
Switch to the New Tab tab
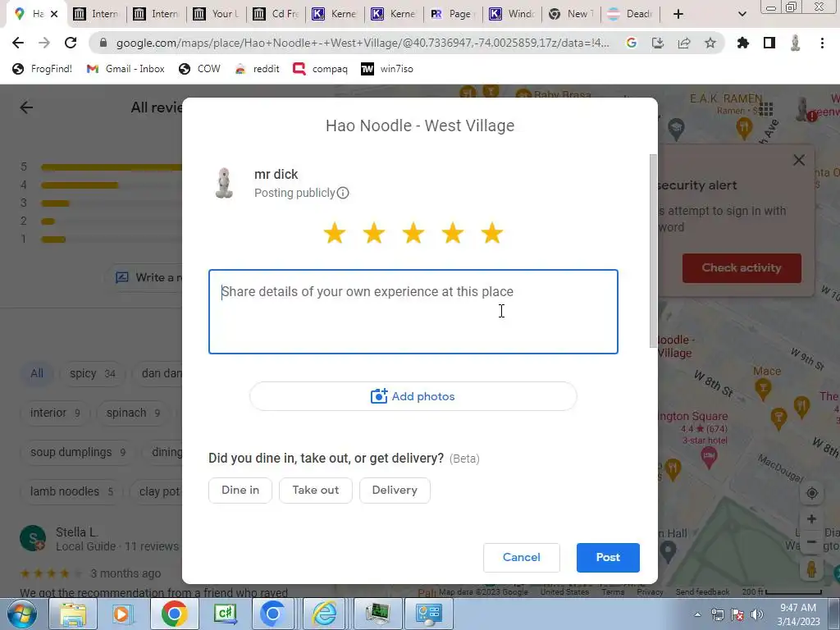(x=572, y=14)
